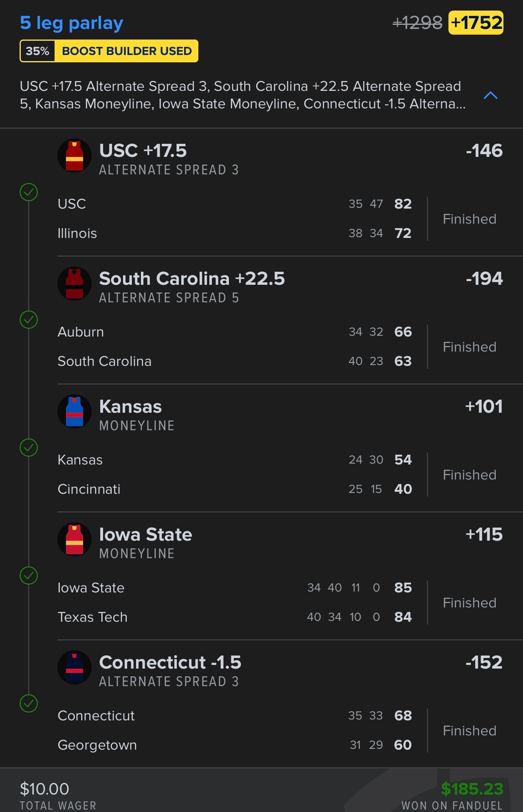Click the South Carolina leg green checkmark
Screen dimensions: 523x812
pyautogui.click(x=29, y=320)
